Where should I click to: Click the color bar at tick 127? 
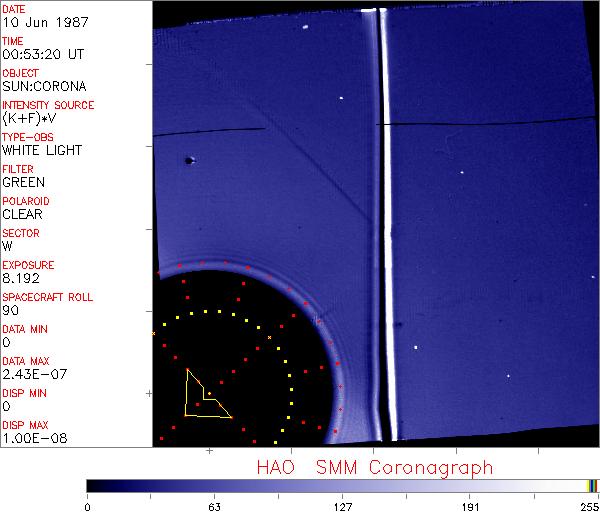coord(342,486)
